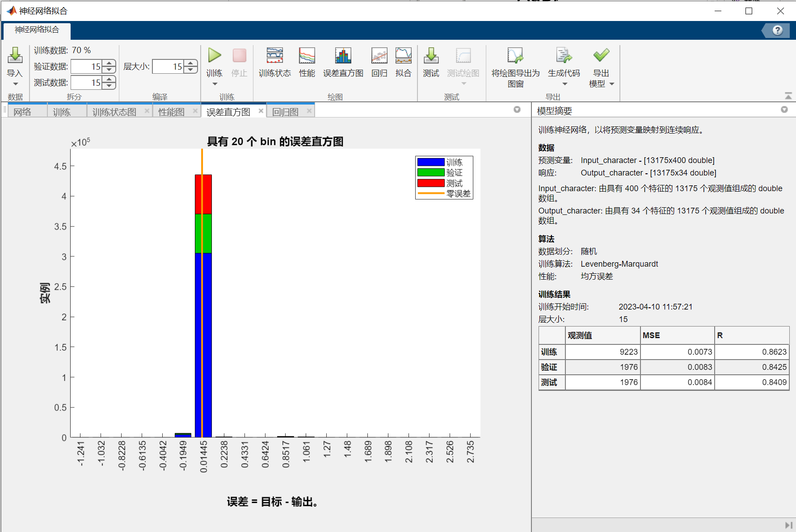
Task: Click the 停止 stop icon
Action: coord(240,55)
